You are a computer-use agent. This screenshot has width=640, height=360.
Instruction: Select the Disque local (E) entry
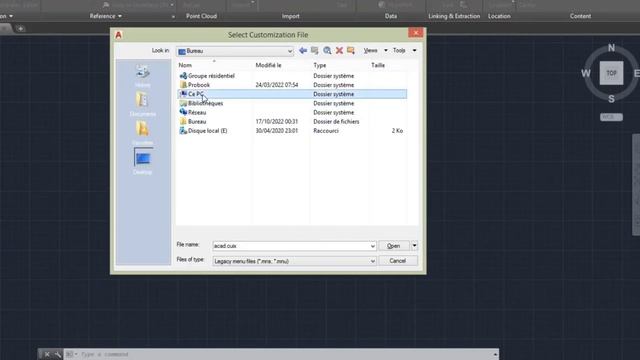click(207, 131)
